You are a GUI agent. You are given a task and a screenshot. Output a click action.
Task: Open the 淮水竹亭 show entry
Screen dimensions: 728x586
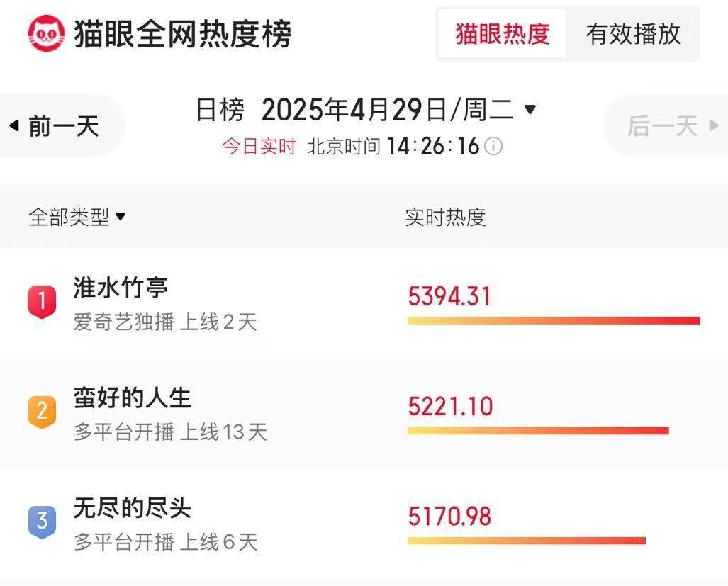coord(364,303)
